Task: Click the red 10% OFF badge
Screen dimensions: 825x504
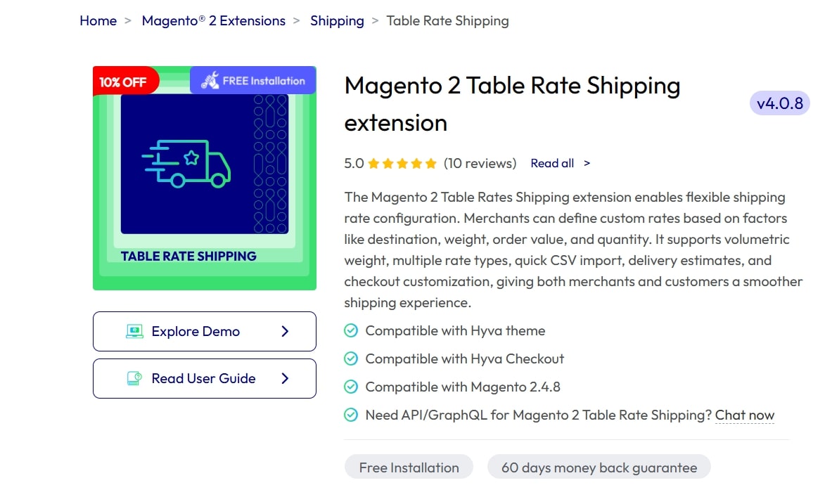Action: pyautogui.click(x=124, y=80)
